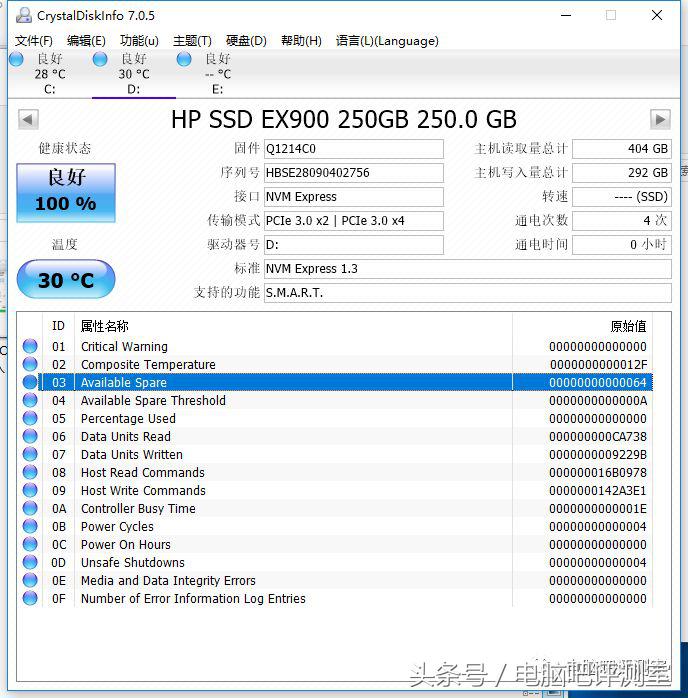Viewport: 688px width, 698px height.
Task: Go to previous disk with left arrow
Action: pyautogui.click(x=28, y=119)
